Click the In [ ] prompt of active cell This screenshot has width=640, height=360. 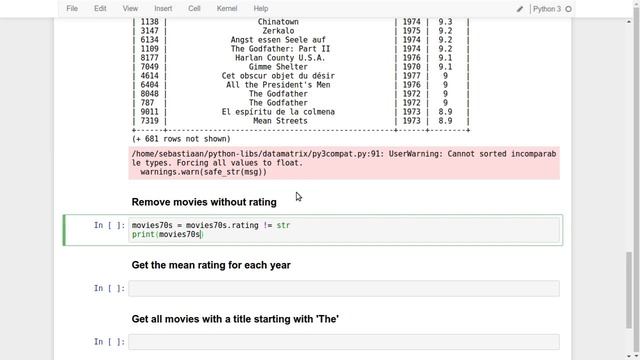point(109,225)
